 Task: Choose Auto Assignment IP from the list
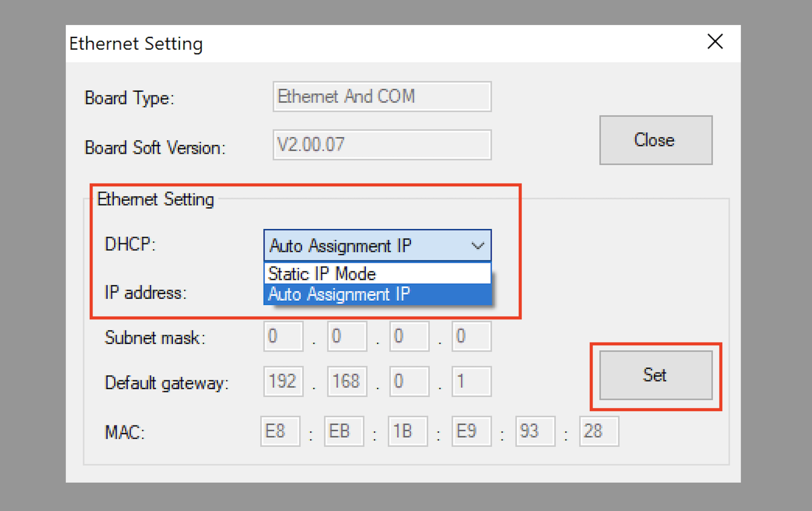377,294
